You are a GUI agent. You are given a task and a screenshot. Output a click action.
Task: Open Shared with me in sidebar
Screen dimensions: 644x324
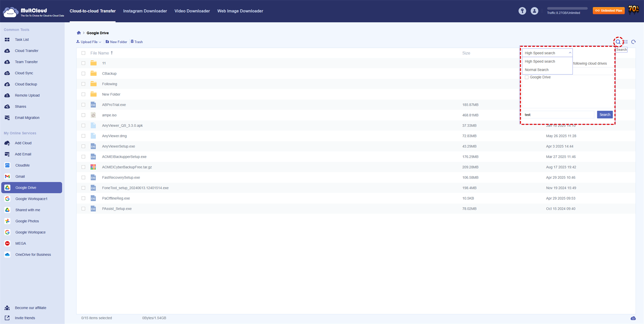(x=28, y=210)
